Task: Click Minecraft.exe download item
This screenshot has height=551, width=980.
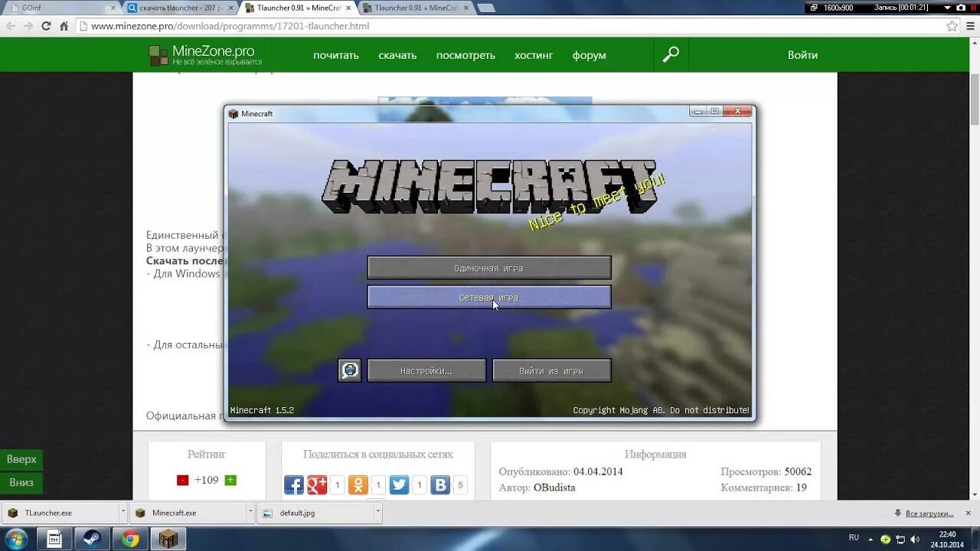Action: pos(188,513)
